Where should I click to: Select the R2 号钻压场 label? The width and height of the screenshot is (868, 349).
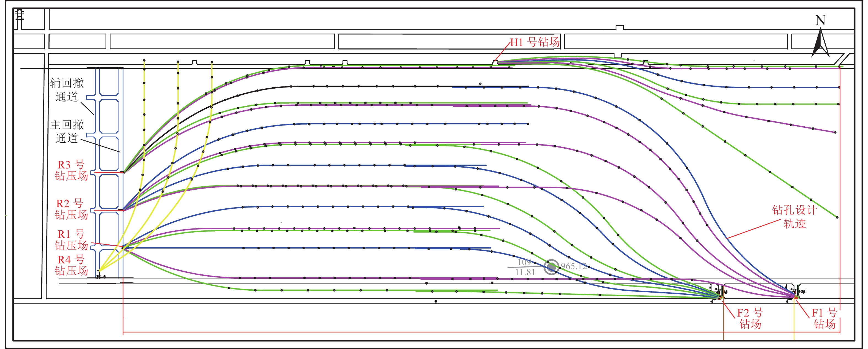click(x=71, y=209)
